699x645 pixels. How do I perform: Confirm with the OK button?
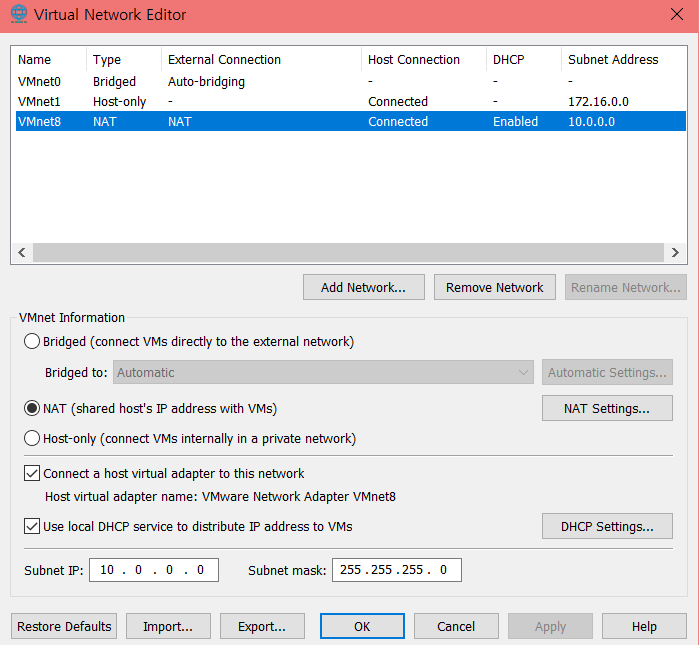pyautogui.click(x=362, y=626)
